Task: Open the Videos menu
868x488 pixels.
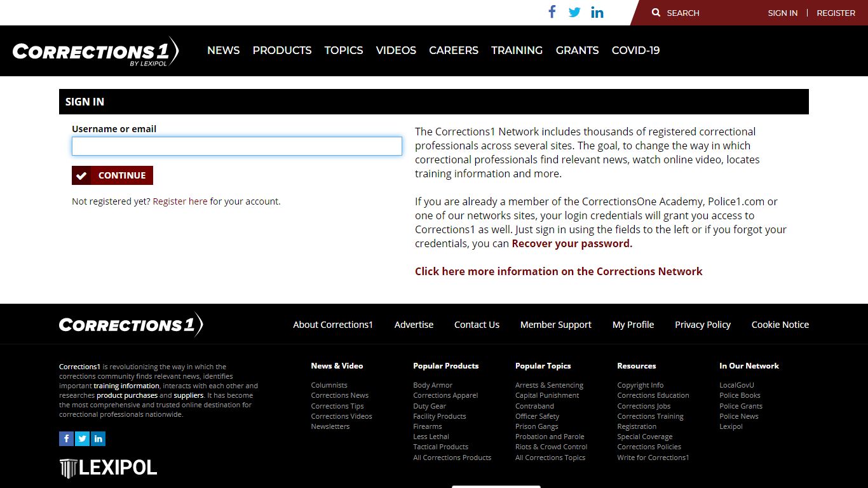Action: (396, 50)
